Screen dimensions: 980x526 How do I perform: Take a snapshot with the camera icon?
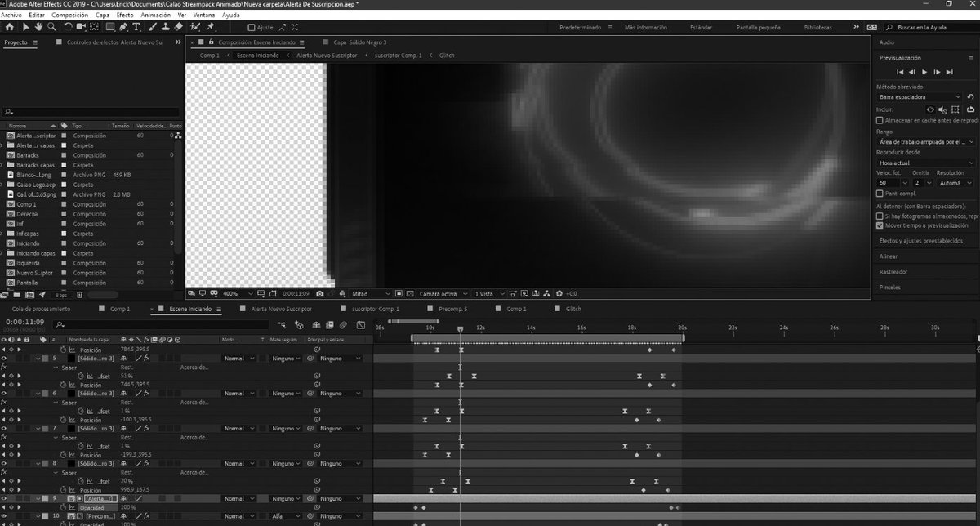pos(319,292)
